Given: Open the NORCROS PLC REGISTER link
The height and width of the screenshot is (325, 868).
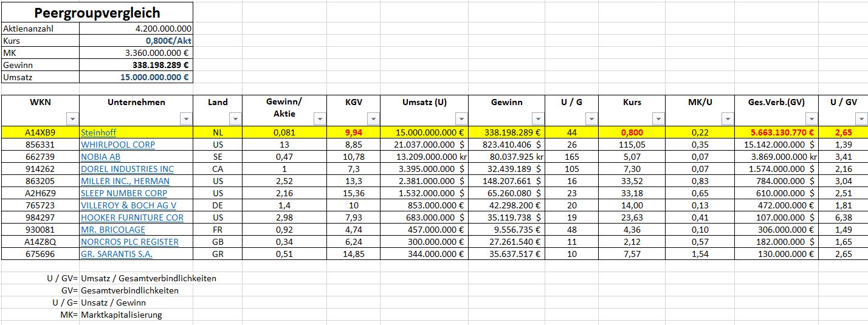Looking at the screenshot, I should click(130, 242).
